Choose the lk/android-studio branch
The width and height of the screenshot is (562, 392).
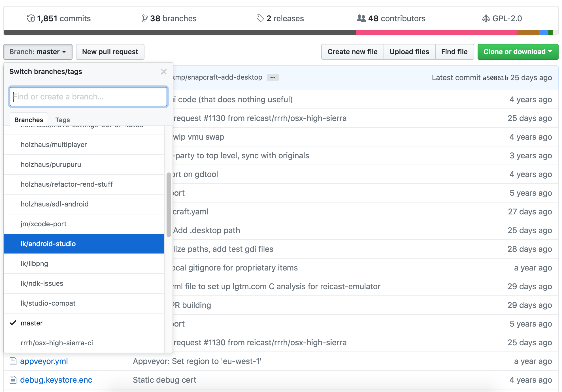[x=48, y=244]
